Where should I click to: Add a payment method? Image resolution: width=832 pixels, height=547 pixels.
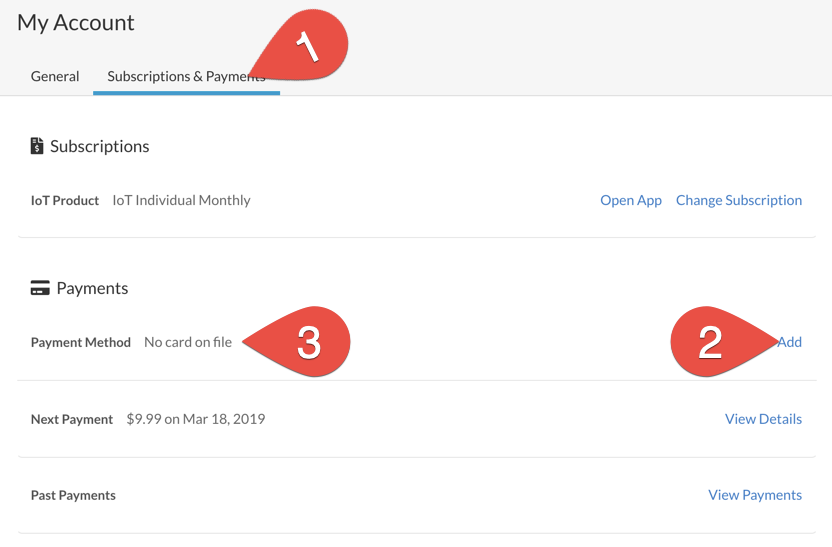(x=789, y=342)
